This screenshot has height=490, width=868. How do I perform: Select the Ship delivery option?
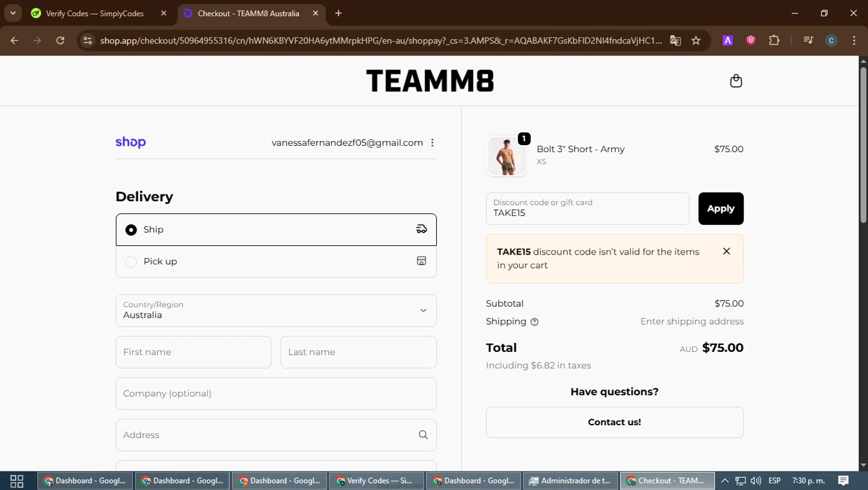point(276,230)
